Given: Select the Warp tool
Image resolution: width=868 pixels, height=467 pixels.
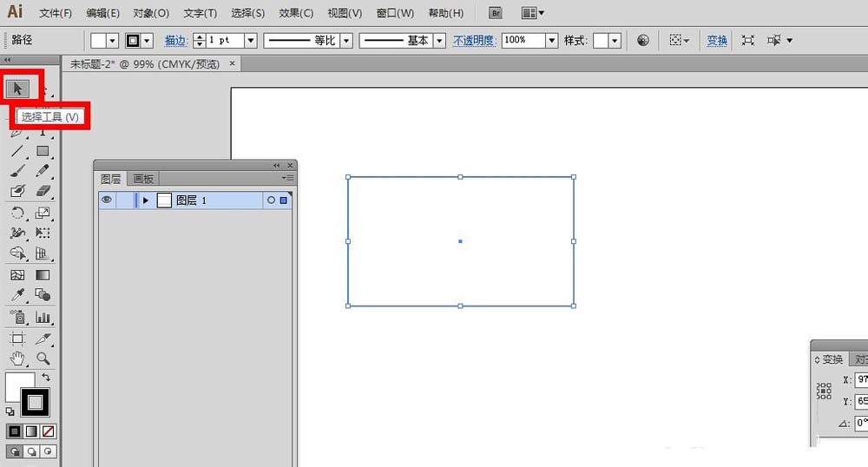Looking at the screenshot, I should pyautogui.click(x=17, y=233).
